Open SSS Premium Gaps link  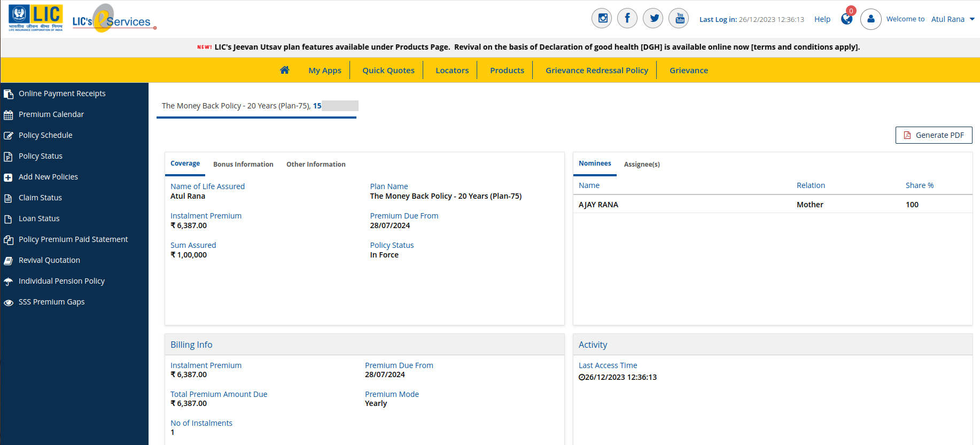coord(51,302)
